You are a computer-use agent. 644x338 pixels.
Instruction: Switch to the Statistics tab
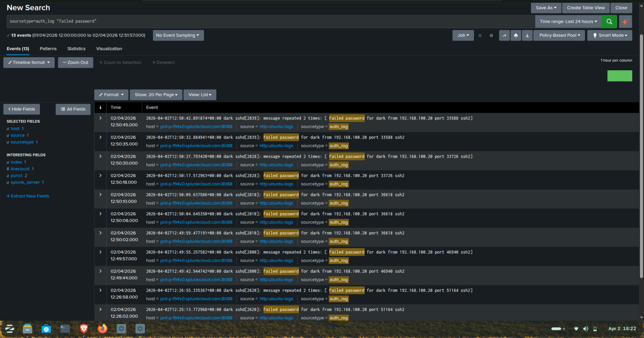(76, 49)
